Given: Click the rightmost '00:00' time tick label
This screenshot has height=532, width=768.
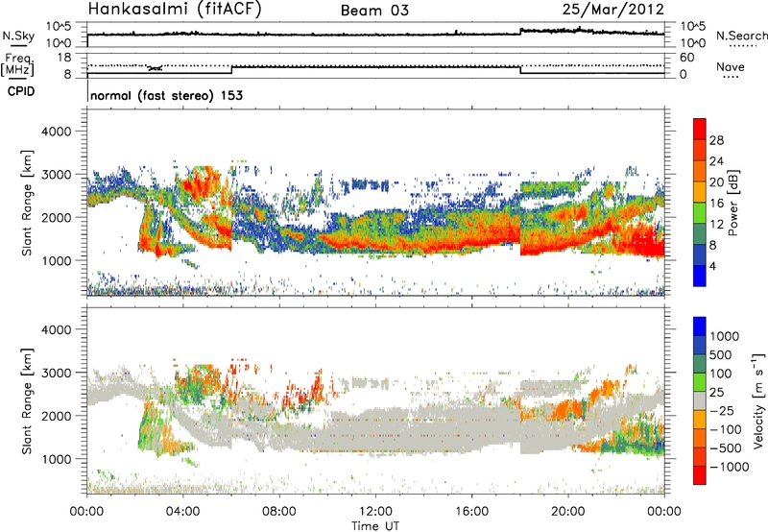Looking at the screenshot, I should click(x=664, y=512).
